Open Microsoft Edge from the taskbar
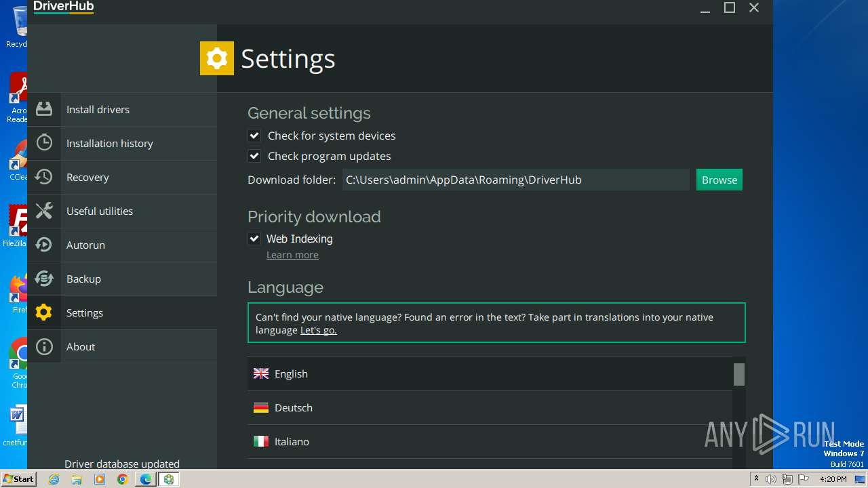Viewport: 868px width, 488px height. click(x=146, y=479)
